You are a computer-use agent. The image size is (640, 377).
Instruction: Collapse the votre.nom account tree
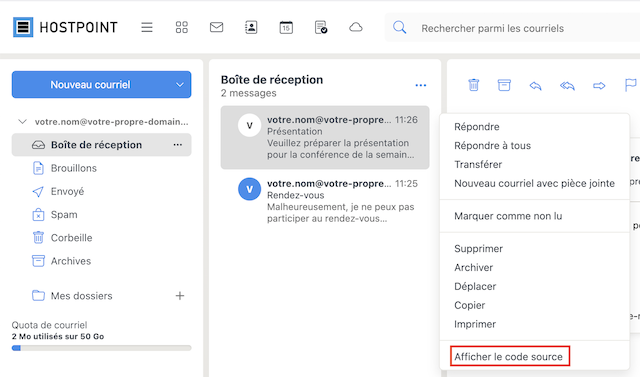[22, 122]
